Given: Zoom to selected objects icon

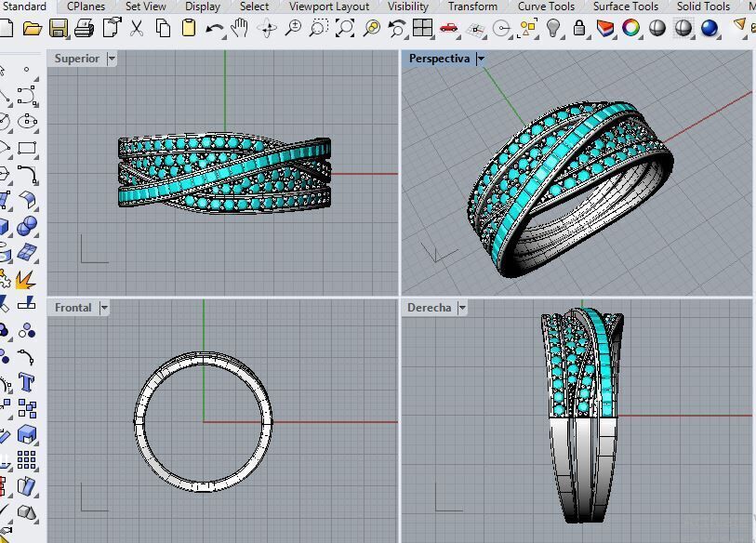Looking at the screenshot, I should pos(372,29).
